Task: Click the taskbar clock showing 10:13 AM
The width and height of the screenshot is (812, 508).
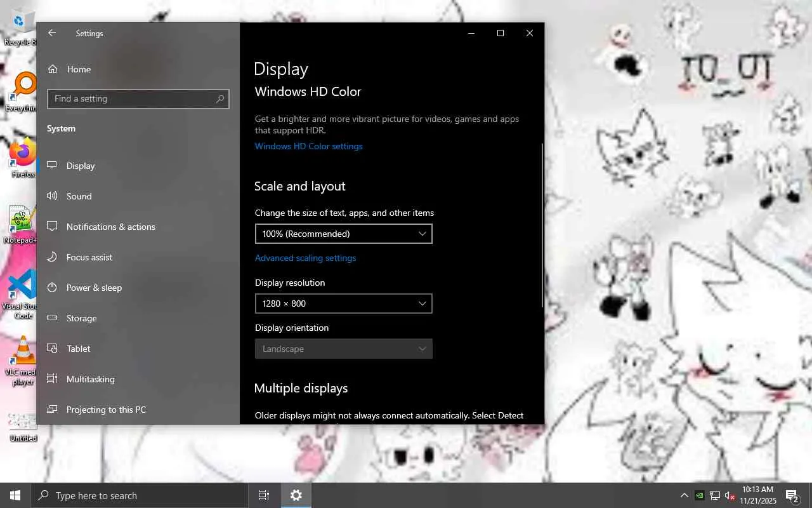Action: (757, 495)
